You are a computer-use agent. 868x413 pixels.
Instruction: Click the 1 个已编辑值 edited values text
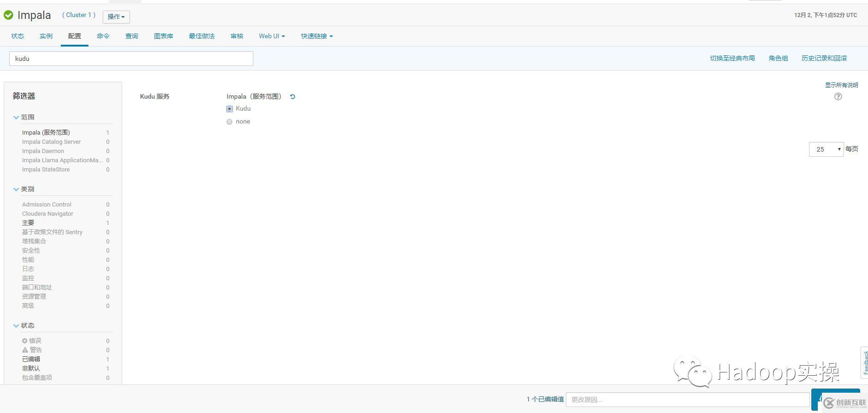click(x=545, y=399)
